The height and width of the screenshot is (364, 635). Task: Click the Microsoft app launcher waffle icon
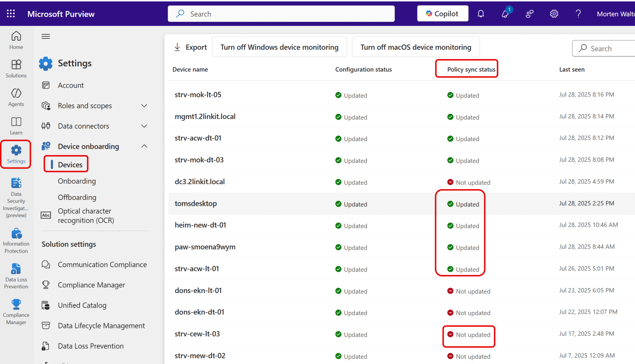(x=11, y=13)
